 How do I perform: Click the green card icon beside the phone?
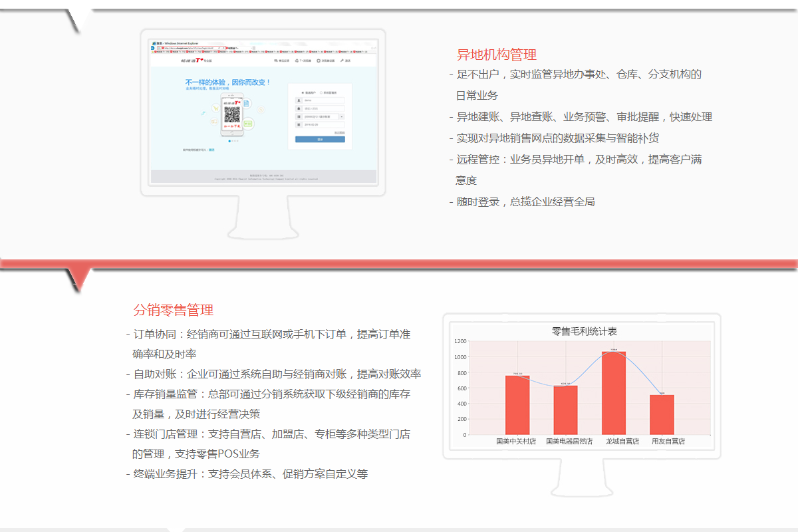tap(248, 124)
